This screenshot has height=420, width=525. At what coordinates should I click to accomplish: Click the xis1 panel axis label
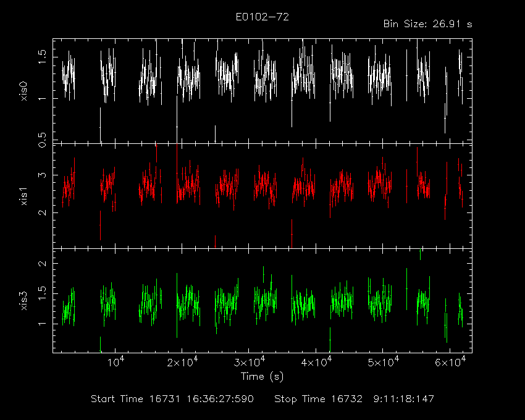(23, 196)
